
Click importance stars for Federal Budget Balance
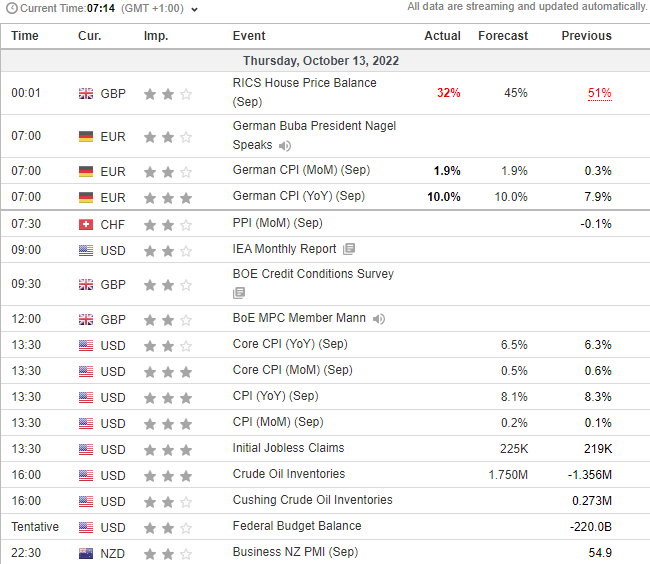(167, 527)
